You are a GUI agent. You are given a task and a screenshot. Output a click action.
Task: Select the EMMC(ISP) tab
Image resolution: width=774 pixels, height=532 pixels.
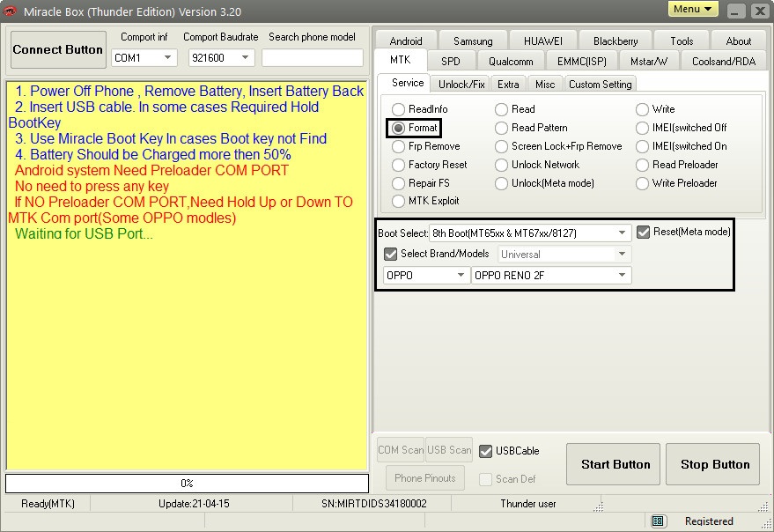coord(581,62)
